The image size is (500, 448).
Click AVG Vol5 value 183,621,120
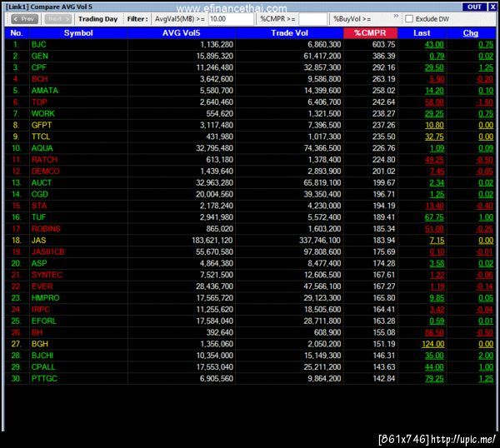pyautogui.click(x=212, y=241)
